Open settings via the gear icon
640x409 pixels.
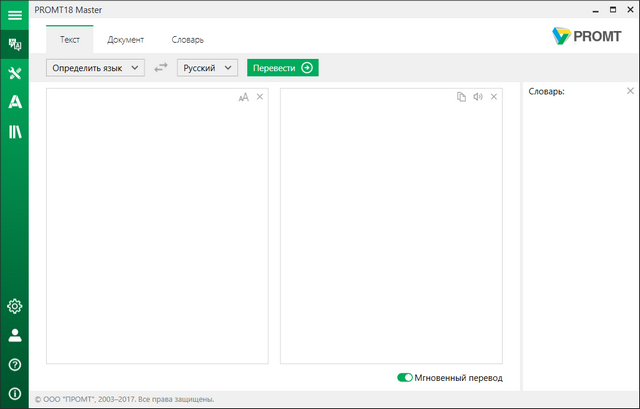coord(14,306)
